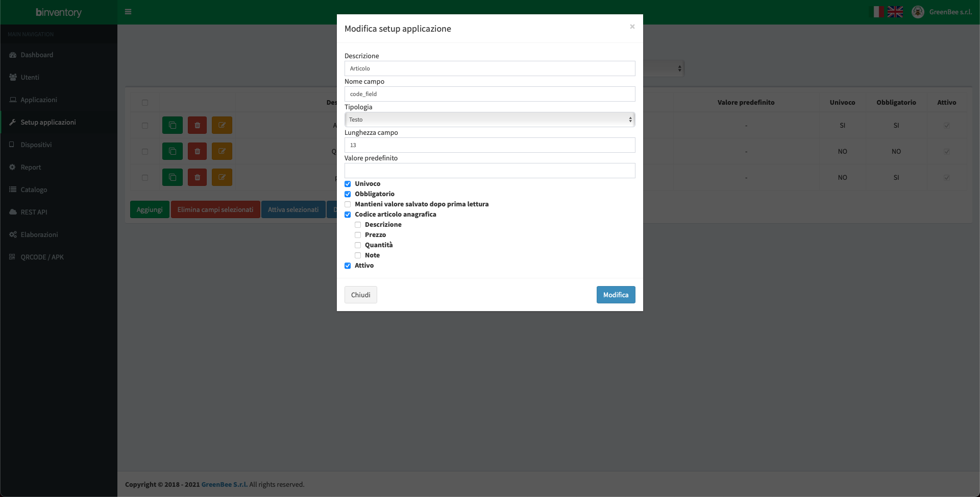The height and width of the screenshot is (497, 980).
Task: Tick the select-all checkbox in table header
Action: point(145,103)
